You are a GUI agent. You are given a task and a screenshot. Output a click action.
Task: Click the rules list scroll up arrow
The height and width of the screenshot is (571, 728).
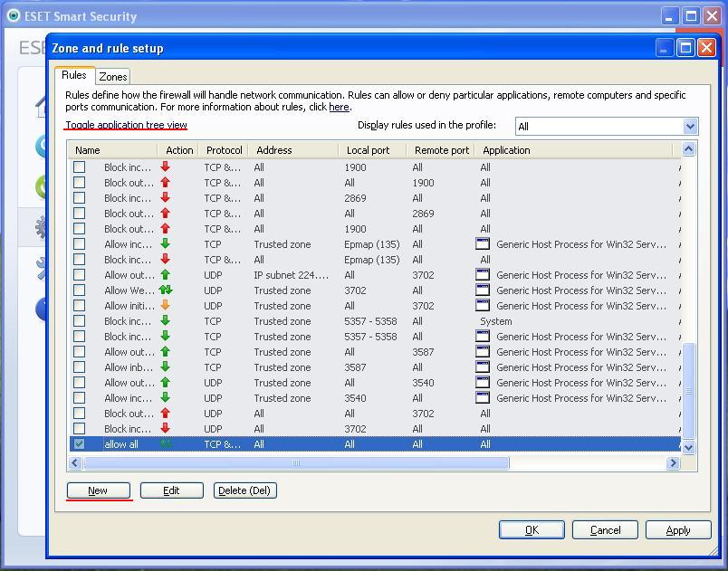click(688, 149)
